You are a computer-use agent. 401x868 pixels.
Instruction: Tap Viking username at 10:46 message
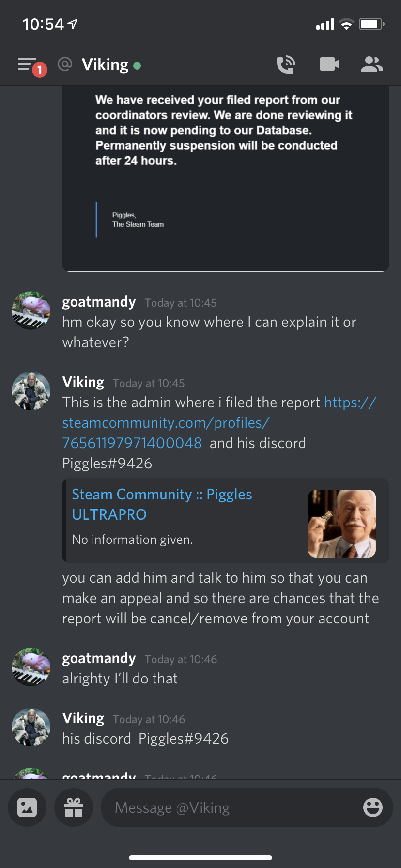coord(83,718)
